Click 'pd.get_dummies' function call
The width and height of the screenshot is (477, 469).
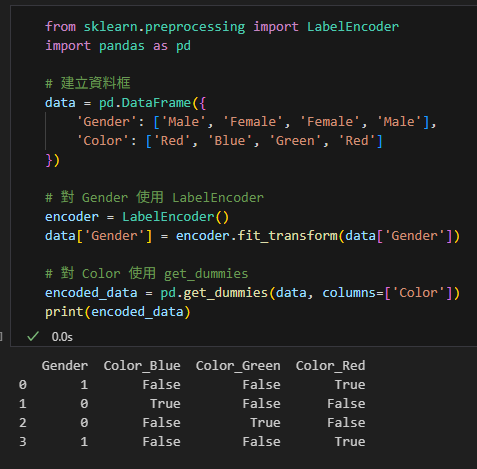(214, 293)
